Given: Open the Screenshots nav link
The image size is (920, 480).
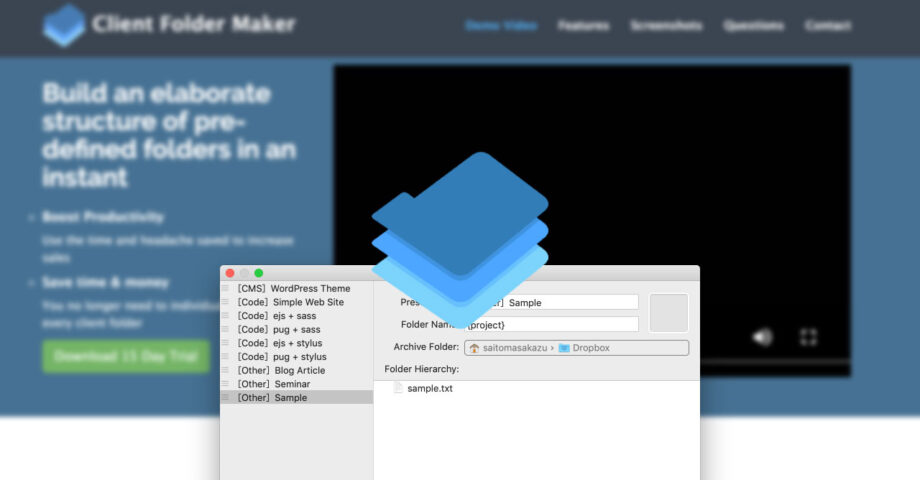Looking at the screenshot, I should [666, 25].
